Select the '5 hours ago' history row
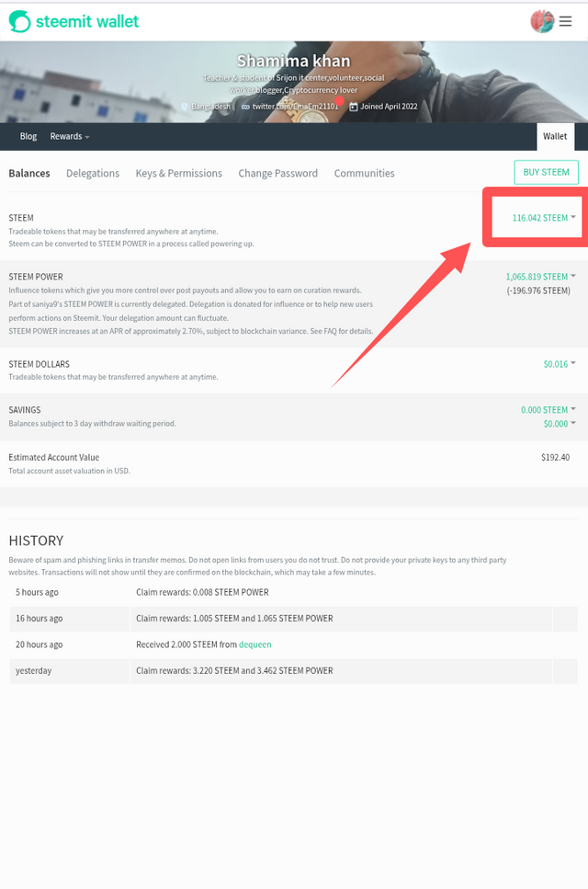 293,592
